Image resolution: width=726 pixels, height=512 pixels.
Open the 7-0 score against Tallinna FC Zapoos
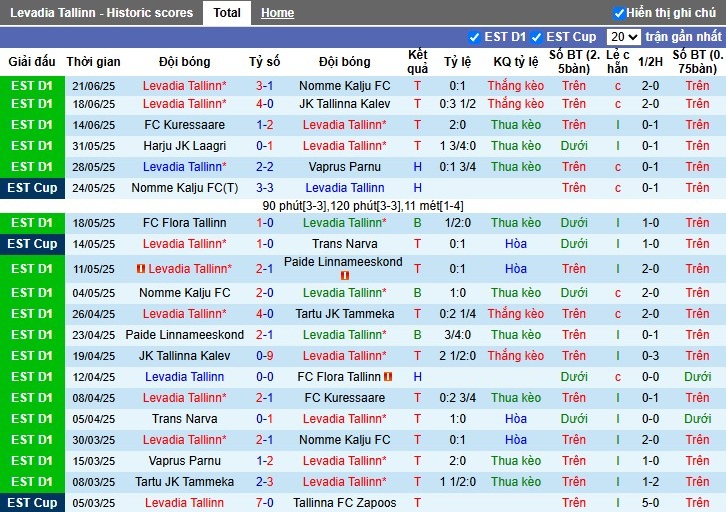264,503
